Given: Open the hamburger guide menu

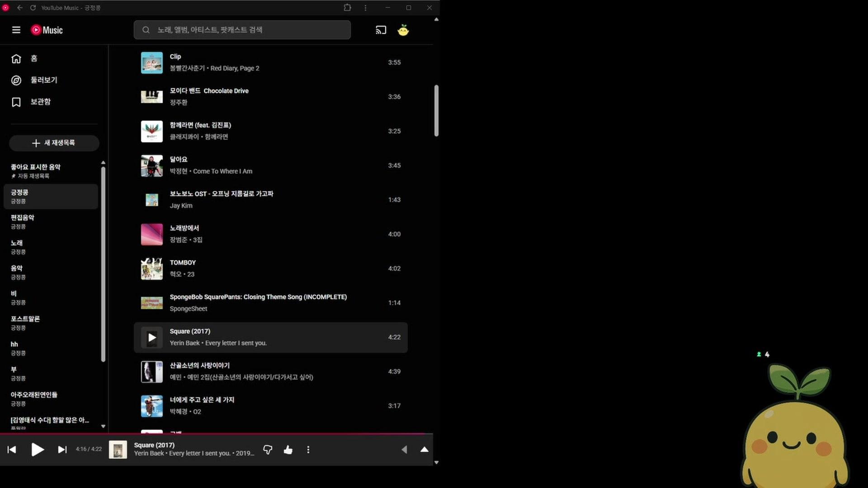Looking at the screenshot, I should click(16, 30).
